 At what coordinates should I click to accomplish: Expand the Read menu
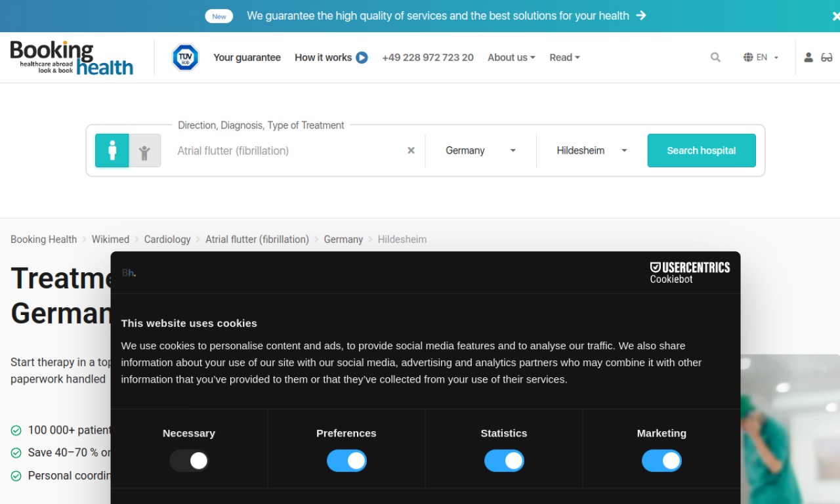564,58
